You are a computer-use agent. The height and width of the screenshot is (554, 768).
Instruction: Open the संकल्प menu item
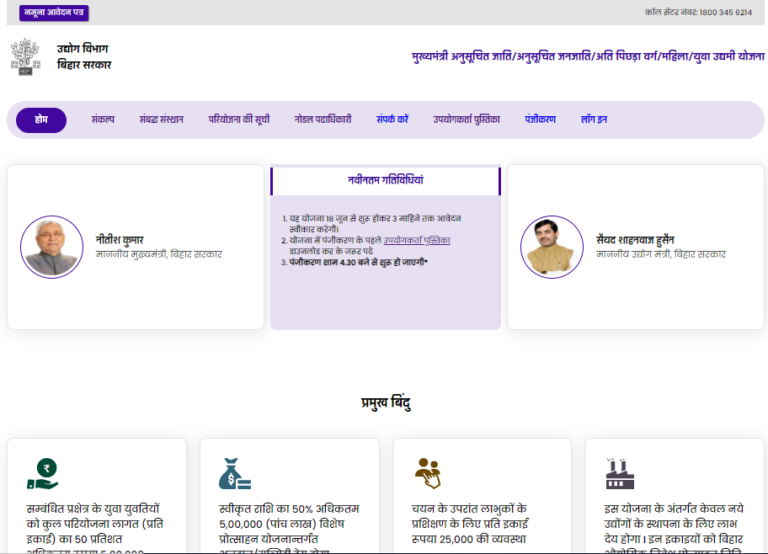click(102, 120)
